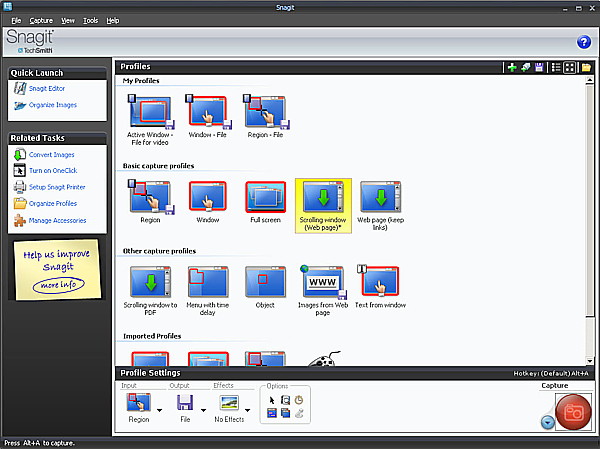
Task: Click Turn on OneClick link
Action: coord(53,170)
